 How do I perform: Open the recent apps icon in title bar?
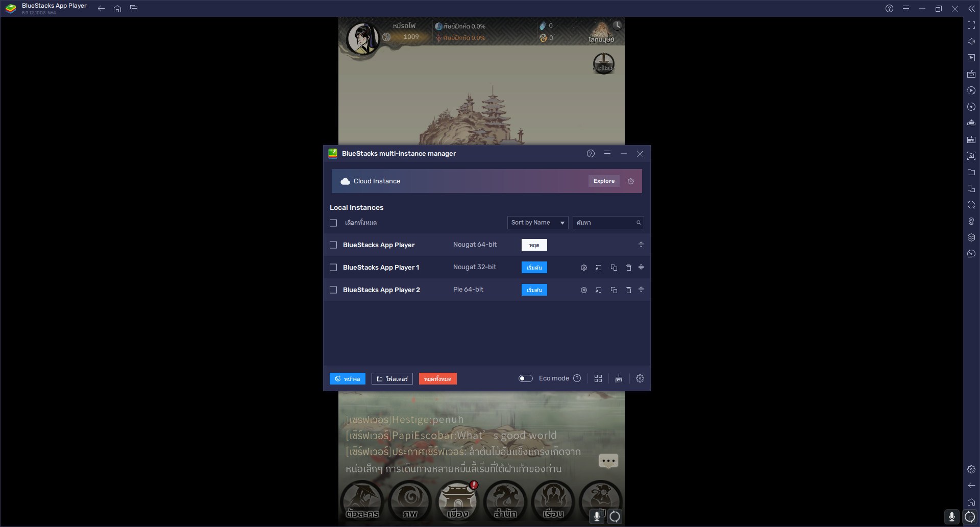[134, 9]
